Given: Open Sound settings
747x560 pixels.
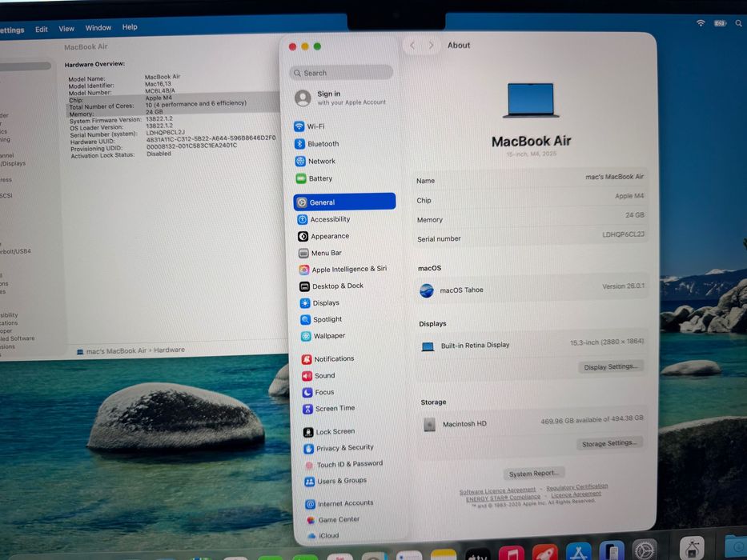Looking at the screenshot, I should pos(319,376).
